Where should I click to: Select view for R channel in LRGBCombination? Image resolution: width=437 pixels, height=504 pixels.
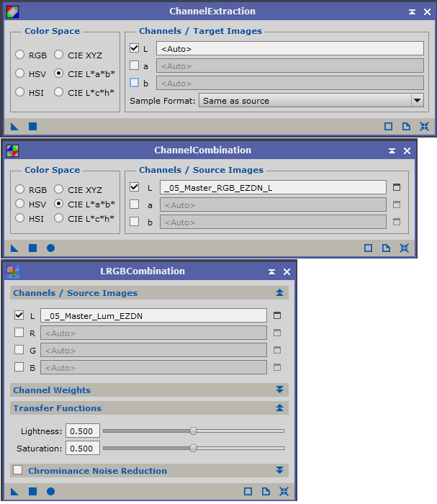277,333
